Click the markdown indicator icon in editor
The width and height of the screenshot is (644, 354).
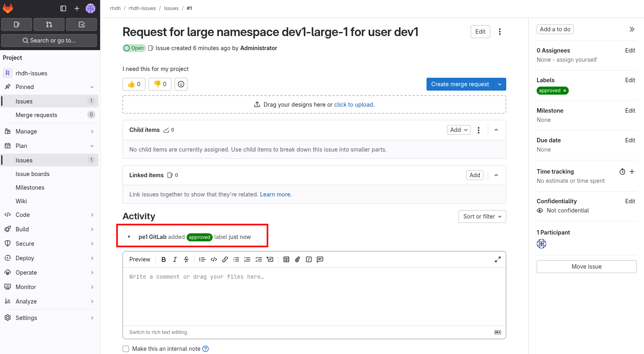pyautogui.click(x=498, y=332)
